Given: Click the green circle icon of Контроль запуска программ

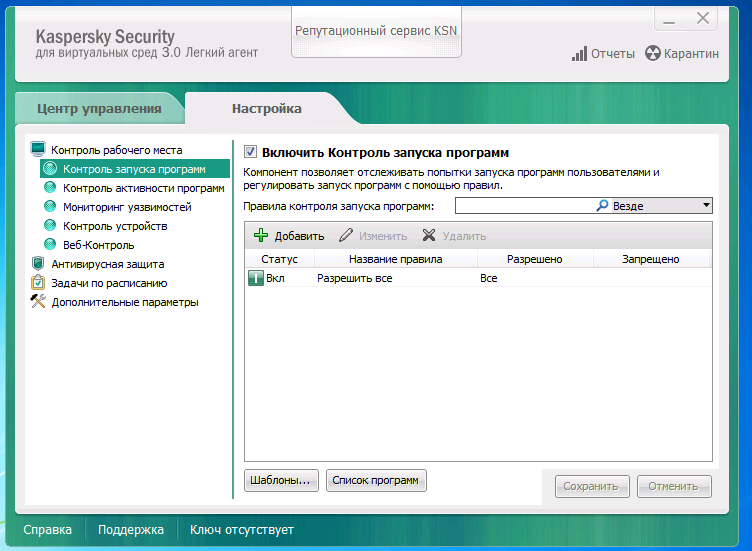Looking at the screenshot, I should (x=50, y=168).
